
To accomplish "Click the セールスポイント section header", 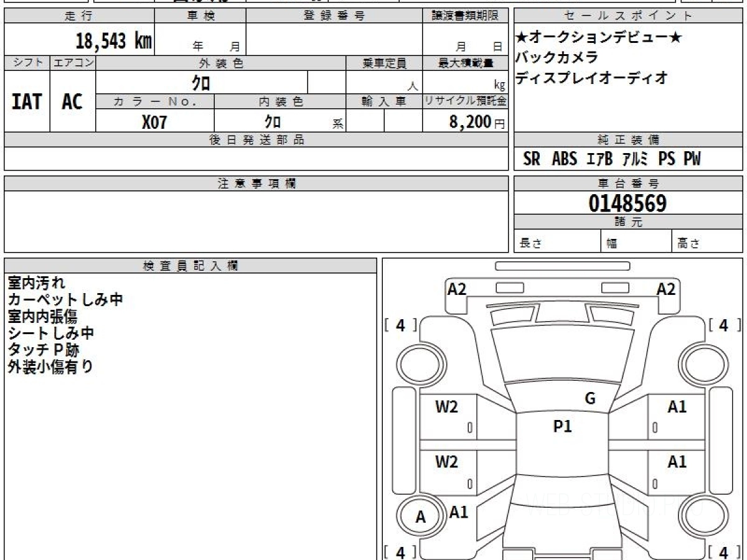I will (x=627, y=16).
